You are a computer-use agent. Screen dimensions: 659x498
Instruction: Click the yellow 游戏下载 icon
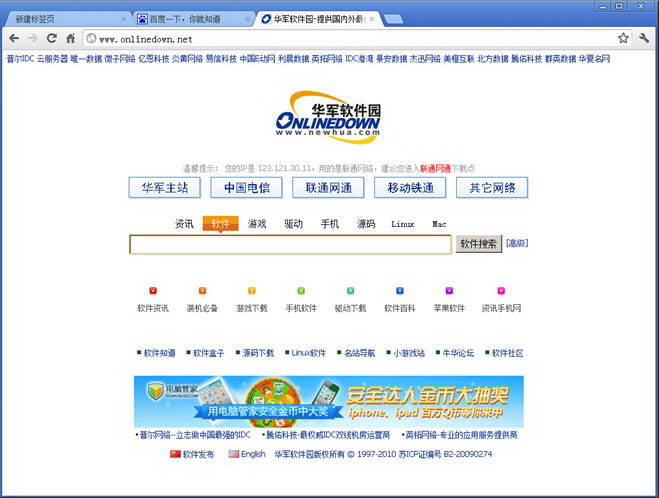251,290
